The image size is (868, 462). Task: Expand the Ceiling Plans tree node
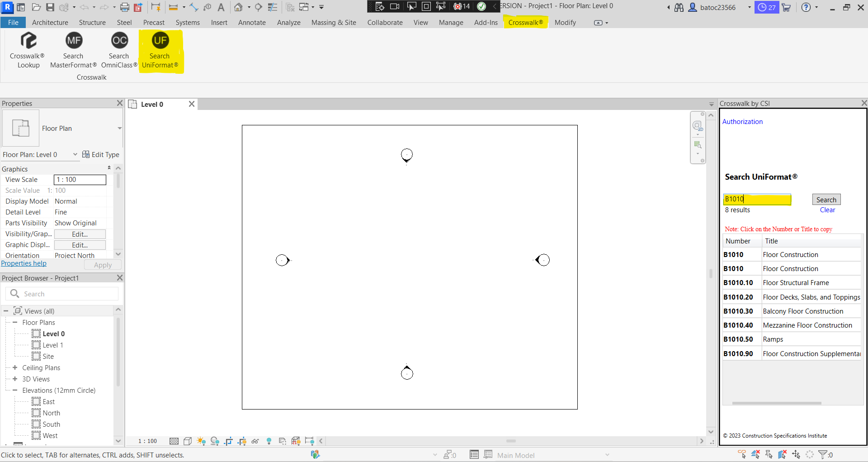pos(15,368)
